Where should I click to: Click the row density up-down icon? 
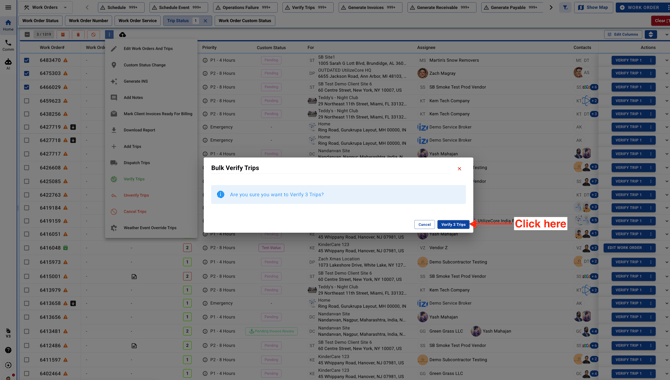[650, 34]
